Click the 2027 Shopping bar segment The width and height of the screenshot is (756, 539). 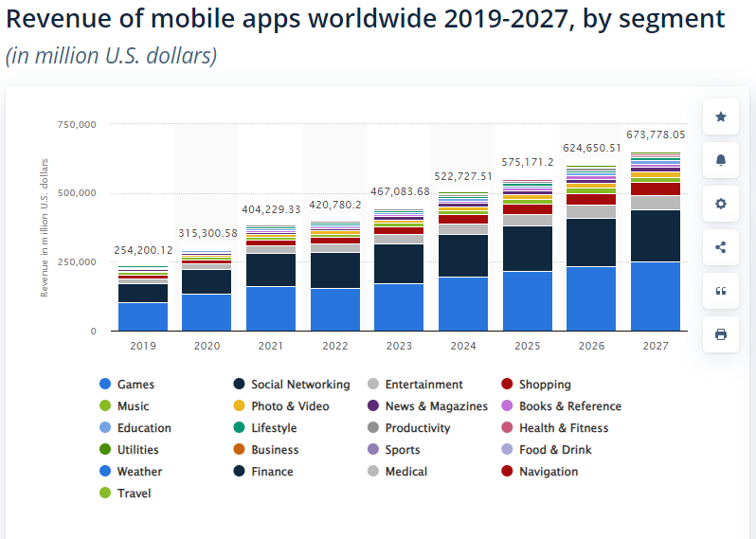pyautogui.click(x=656, y=189)
